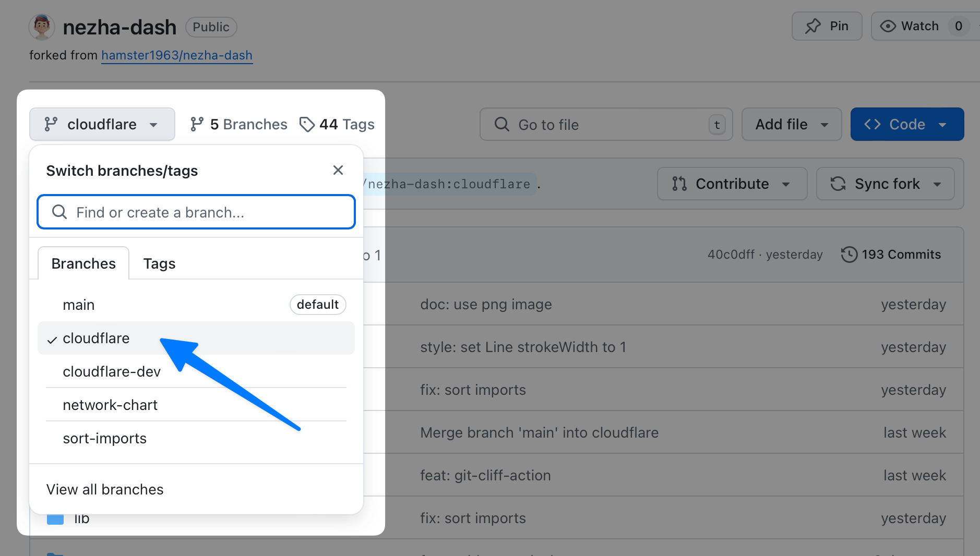Image resolution: width=980 pixels, height=556 pixels.
Task: Click the branch icon beside 5 Branches
Action: (x=197, y=124)
